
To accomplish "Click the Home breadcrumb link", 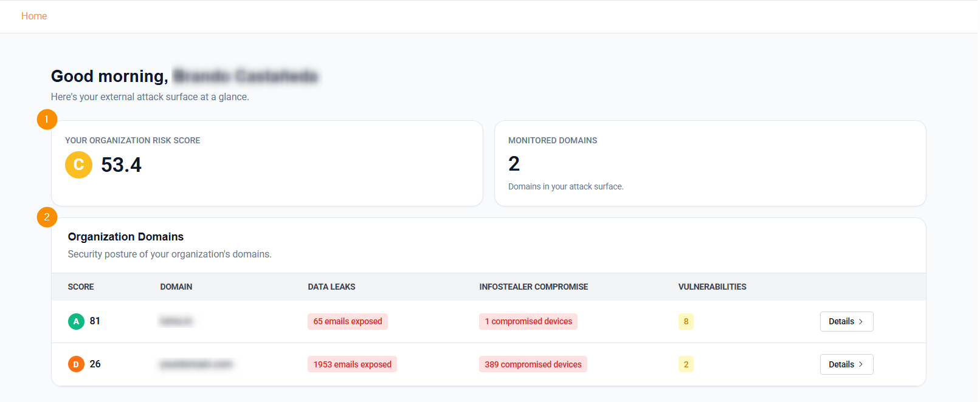I will [x=34, y=16].
